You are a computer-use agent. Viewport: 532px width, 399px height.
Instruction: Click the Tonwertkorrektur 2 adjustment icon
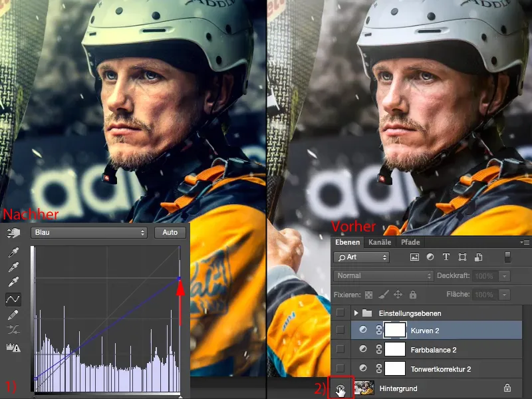click(x=363, y=368)
